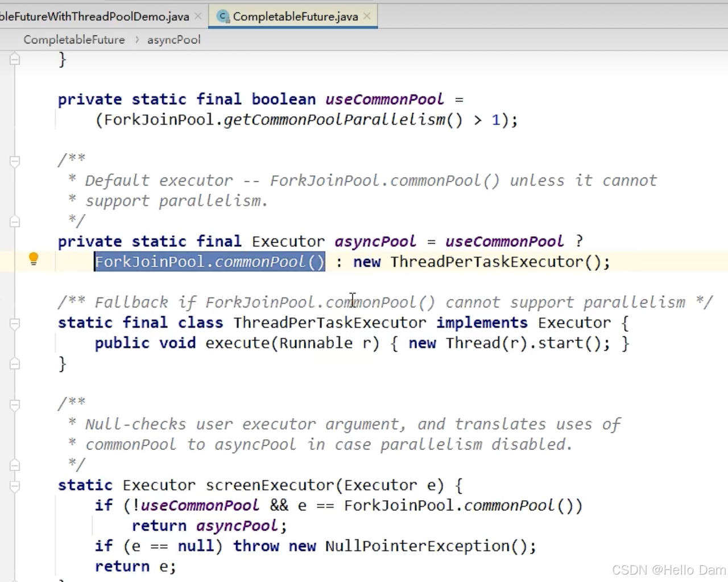Click useCommonPool in the asyncPool ternary

click(504, 242)
